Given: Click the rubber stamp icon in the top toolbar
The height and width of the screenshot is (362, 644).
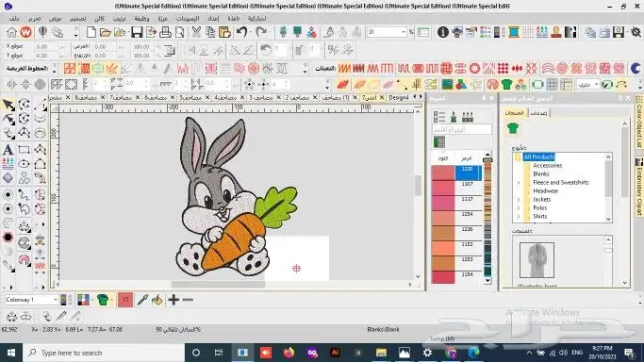Looking at the screenshot, I should 556,32.
